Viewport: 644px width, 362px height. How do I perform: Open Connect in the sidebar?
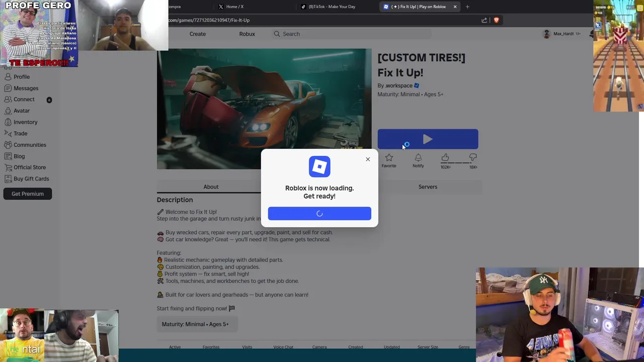[24, 100]
